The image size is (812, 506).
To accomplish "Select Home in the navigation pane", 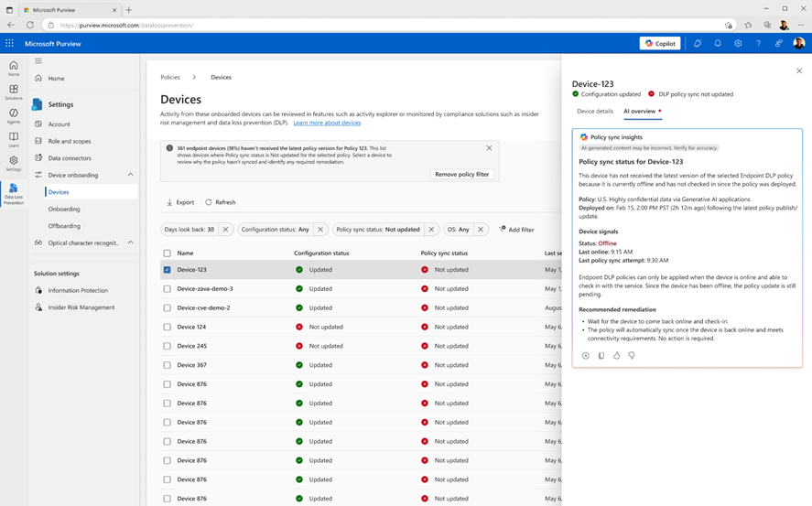I will tap(56, 78).
